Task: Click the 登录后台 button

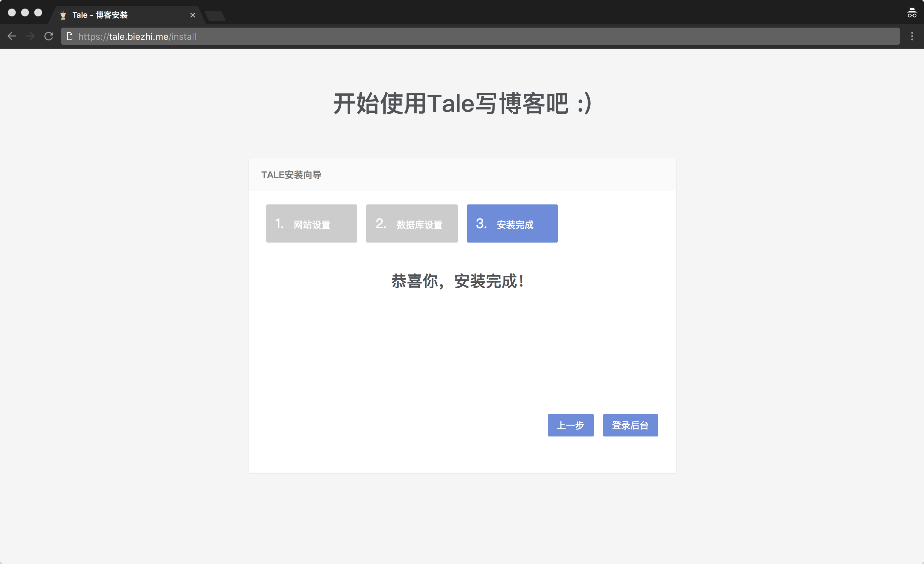Action: 630,425
